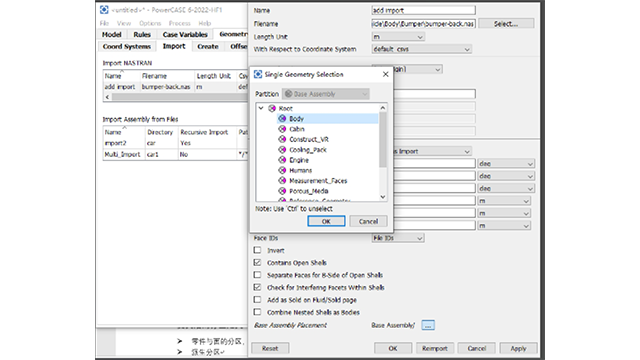Click the Root node icon in tree
Image resolution: width=640 pixels, height=360 pixels.
(x=272, y=108)
